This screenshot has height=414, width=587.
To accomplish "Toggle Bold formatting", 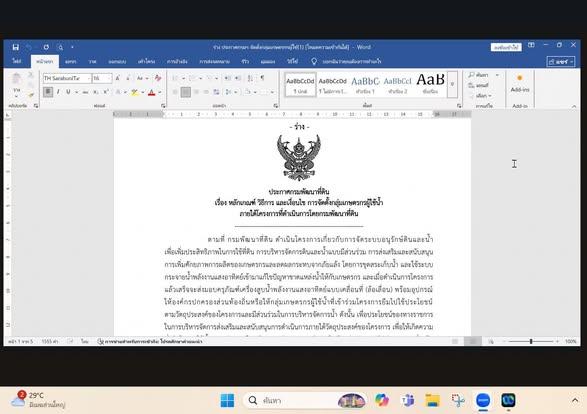I will [x=48, y=92].
